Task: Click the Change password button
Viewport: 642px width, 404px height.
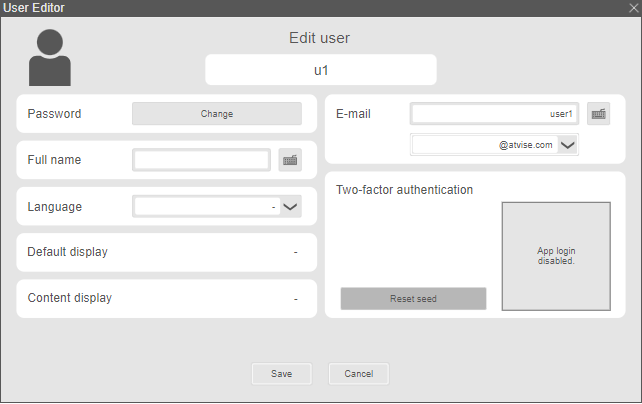Action: [x=217, y=114]
